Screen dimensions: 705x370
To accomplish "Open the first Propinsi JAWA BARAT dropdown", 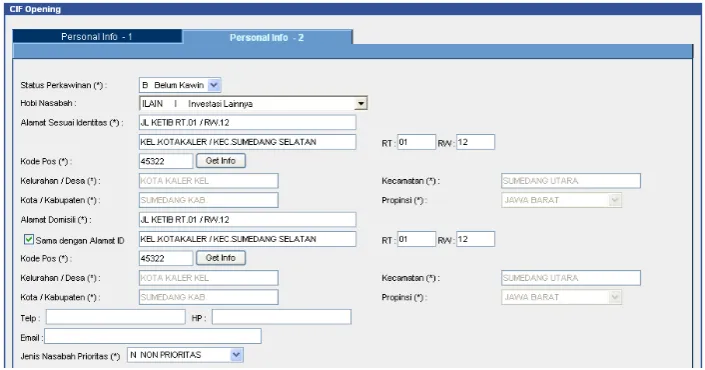I will tap(562, 200).
